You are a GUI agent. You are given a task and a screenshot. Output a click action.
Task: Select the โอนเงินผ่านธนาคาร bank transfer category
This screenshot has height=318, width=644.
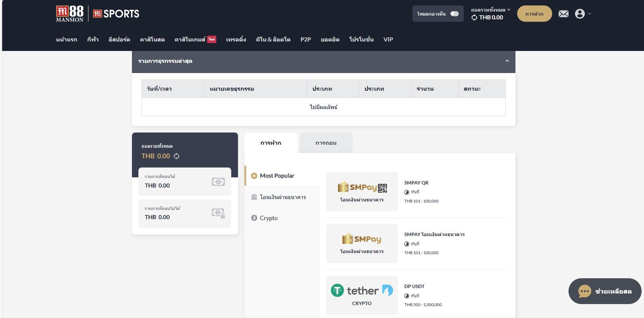coord(282,197)
